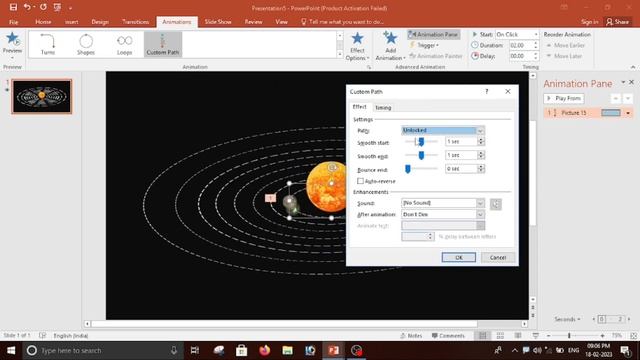Screen dimensions: 640x360
Task: Open Effect Options star button
Action: tap(357, 46)
